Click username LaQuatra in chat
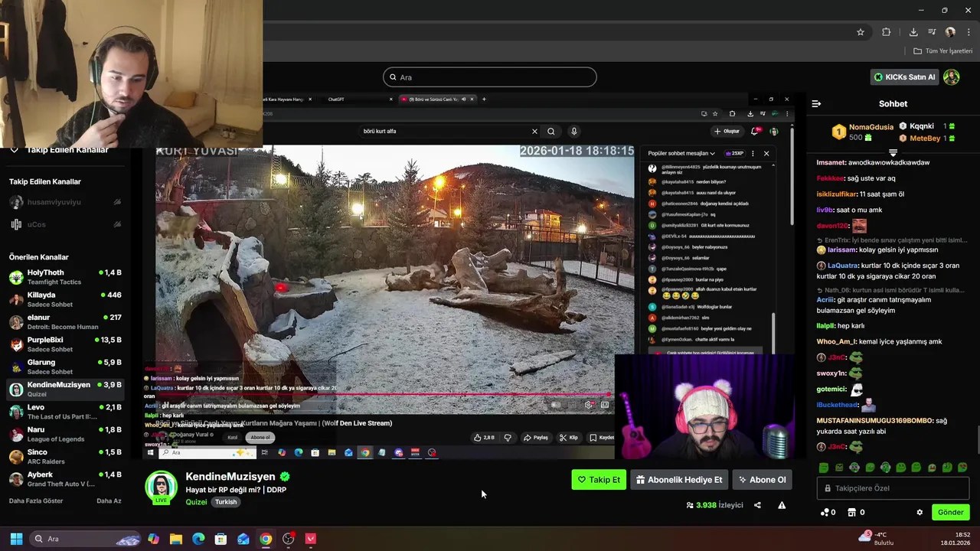The image size is (980, 551). click(x=843, y=266)
